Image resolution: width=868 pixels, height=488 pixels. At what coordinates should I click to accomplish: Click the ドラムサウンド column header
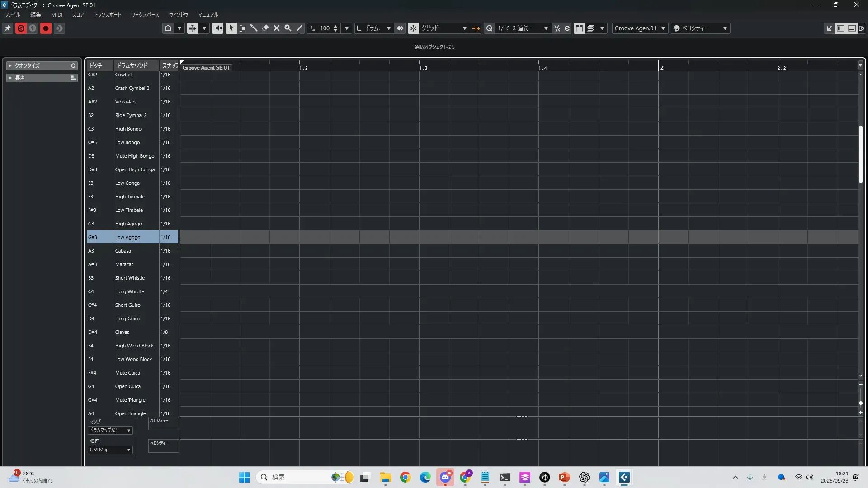(x=132, y=66)
